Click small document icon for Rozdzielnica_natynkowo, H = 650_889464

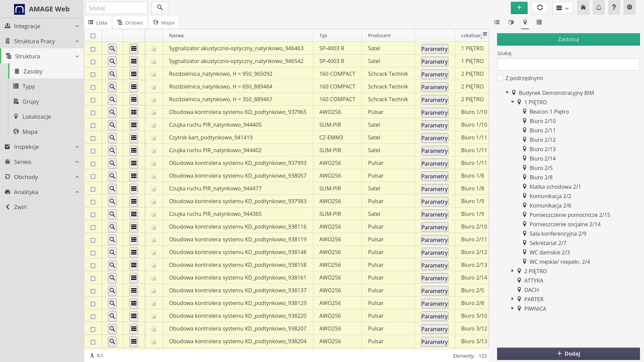[x=154, y=87]
